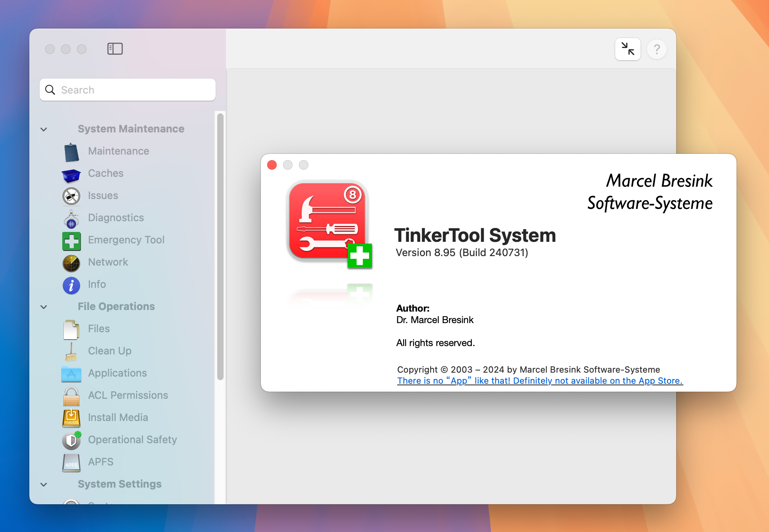Select the Files sidebar label

[x=99, y=329]
